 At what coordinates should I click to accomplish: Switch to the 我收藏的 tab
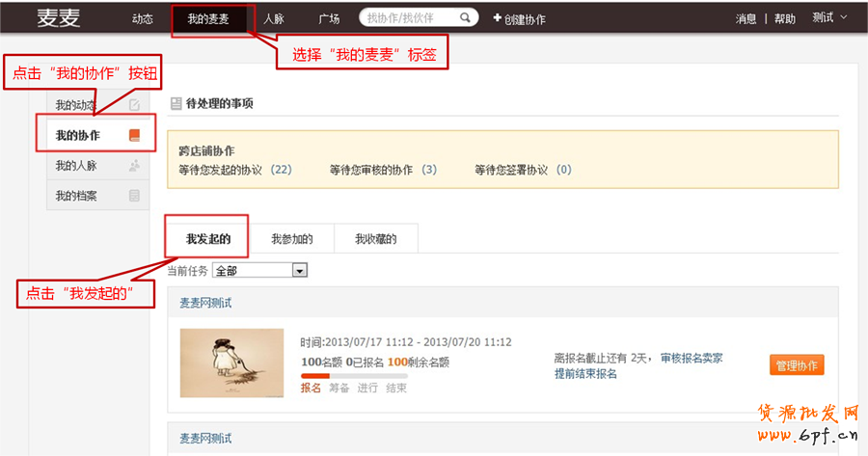[375, 239]
